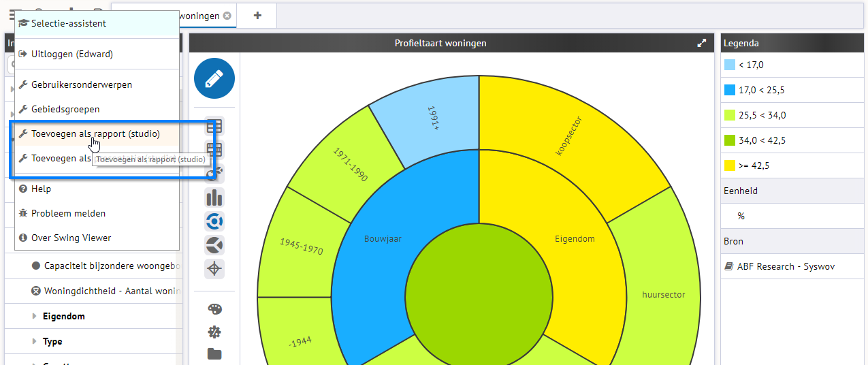Open Gebiedsgroepen menu entry
Viewport: 868px width, 365px height.
97,109
